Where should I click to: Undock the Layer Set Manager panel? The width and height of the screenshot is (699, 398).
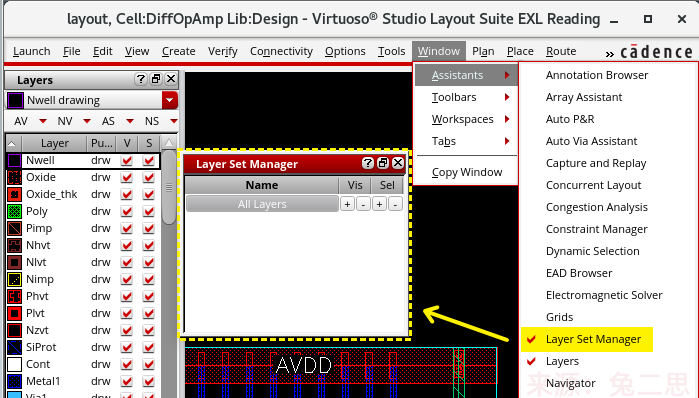[x=383, y=163]
